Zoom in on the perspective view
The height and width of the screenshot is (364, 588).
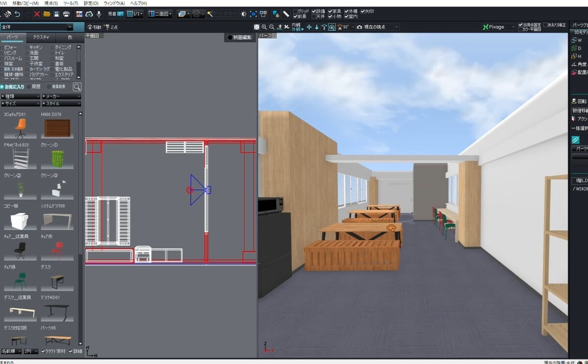pyautogui.click(x=264, y=27)
